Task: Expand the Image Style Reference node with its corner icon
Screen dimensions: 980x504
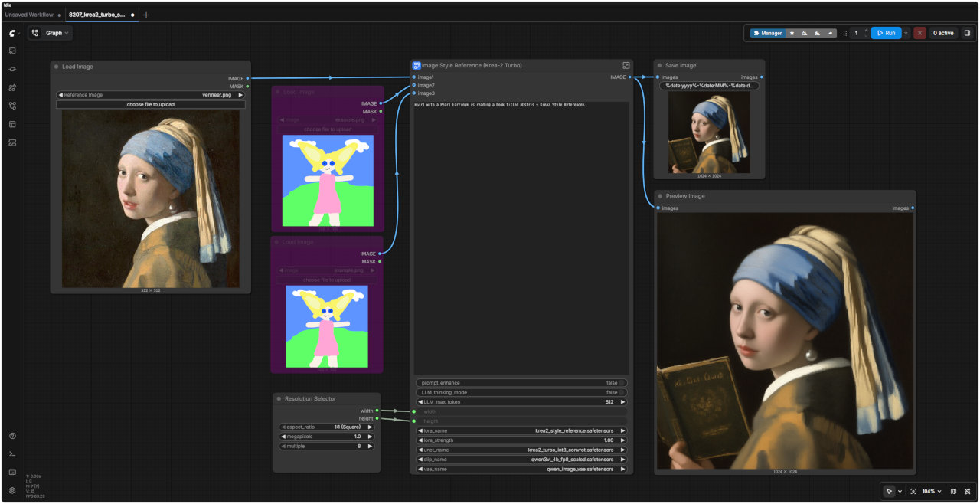Action: click(x=626, y=66)
